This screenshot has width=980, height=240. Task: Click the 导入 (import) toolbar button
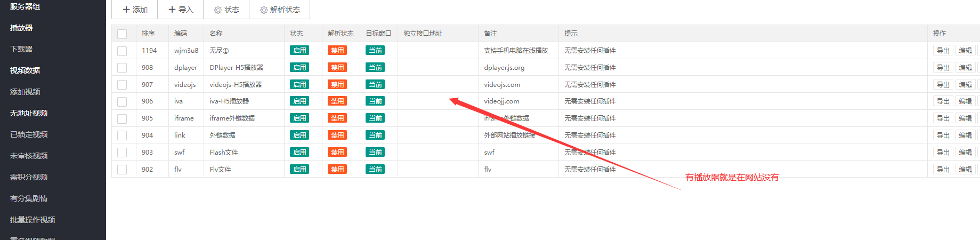pos(181,10)
